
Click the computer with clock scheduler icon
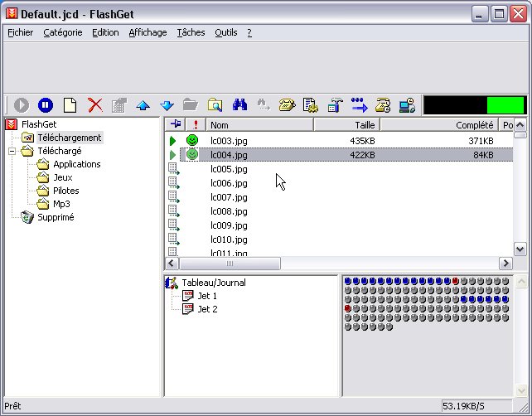coord(407,105)
